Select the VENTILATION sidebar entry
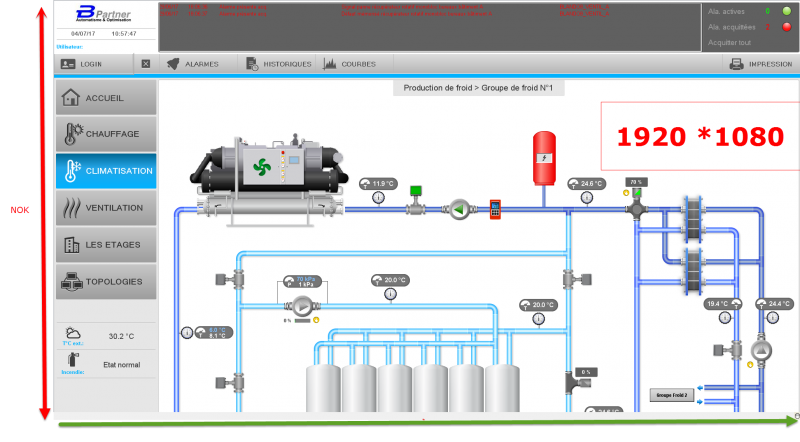 [106, 208]
